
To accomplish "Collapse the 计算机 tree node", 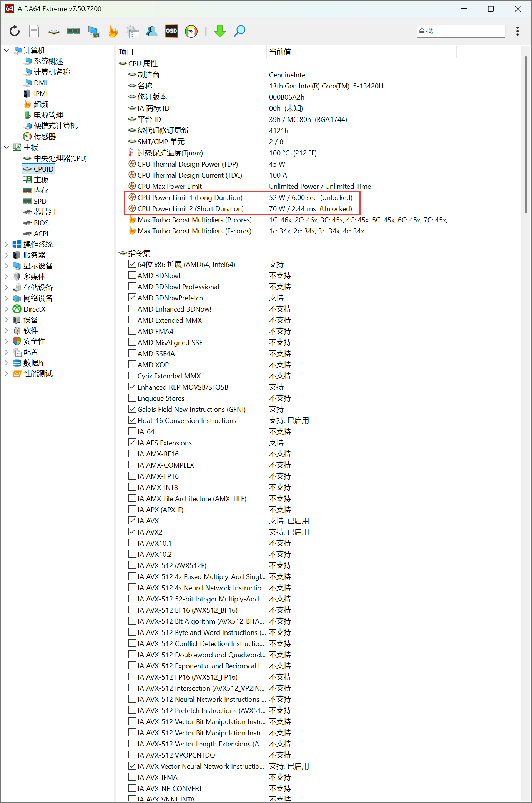I will (7, 50).
